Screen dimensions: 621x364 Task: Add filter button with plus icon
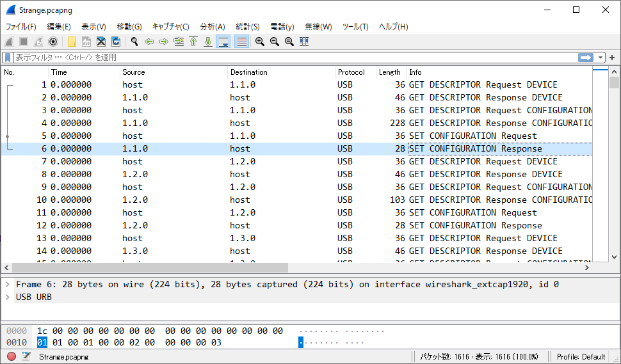(612, 58)
